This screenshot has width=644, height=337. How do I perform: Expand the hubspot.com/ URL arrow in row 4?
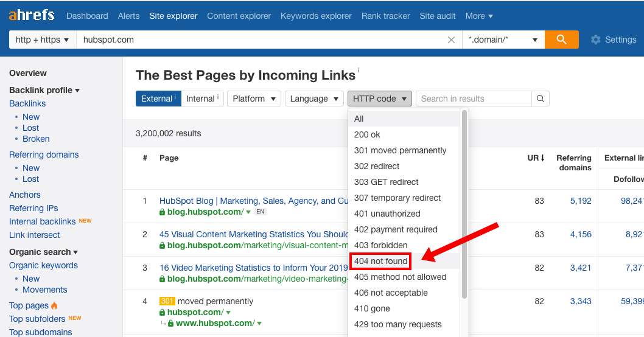click(x=228, y=313)
